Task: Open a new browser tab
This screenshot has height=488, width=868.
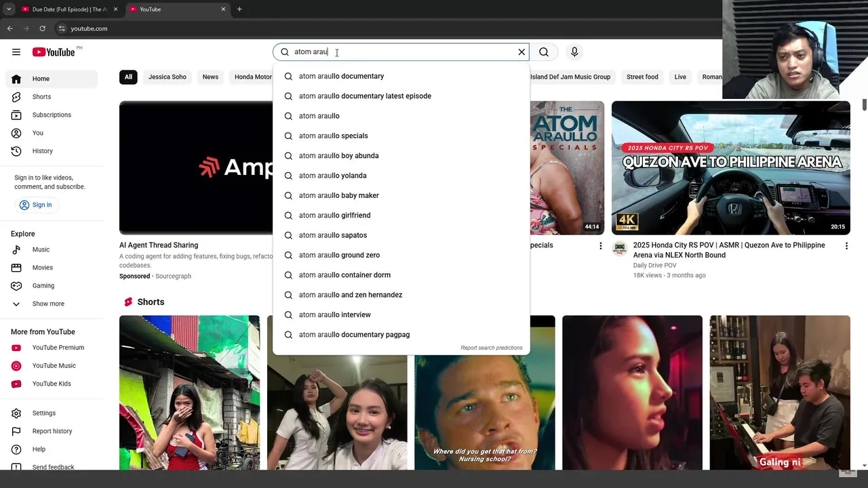Action: pos(239,9)
